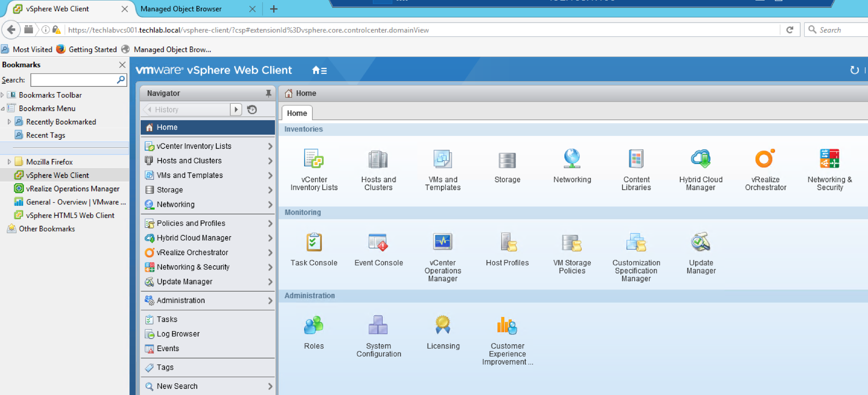
Task: Open Recent Tags bookmark item
Action: pos(40,135)
